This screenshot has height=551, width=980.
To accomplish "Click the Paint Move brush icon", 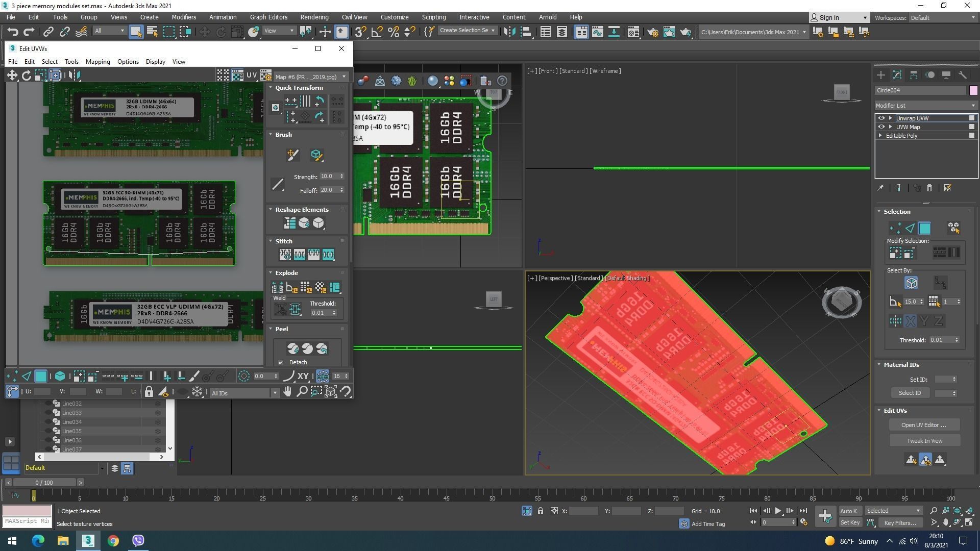I will (293, 155).
